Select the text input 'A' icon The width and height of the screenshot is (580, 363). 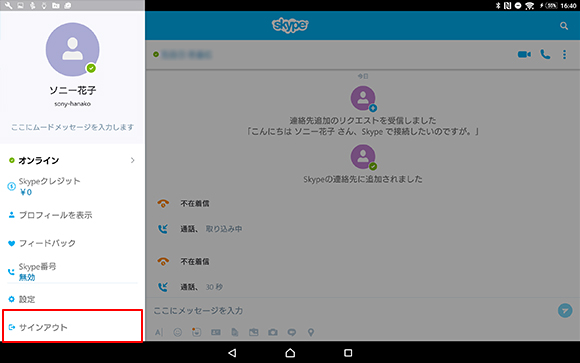pos(159,332)
